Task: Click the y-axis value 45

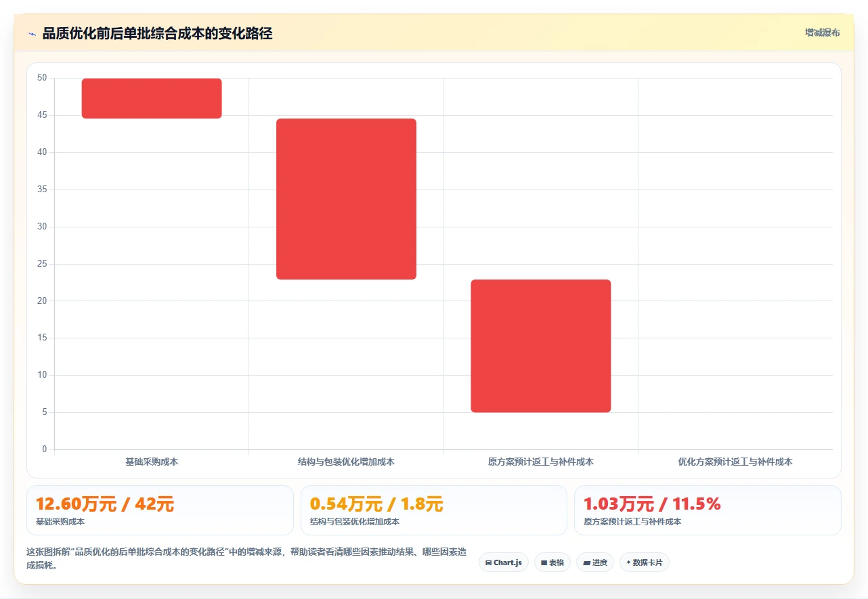Action: click(42, 115)
